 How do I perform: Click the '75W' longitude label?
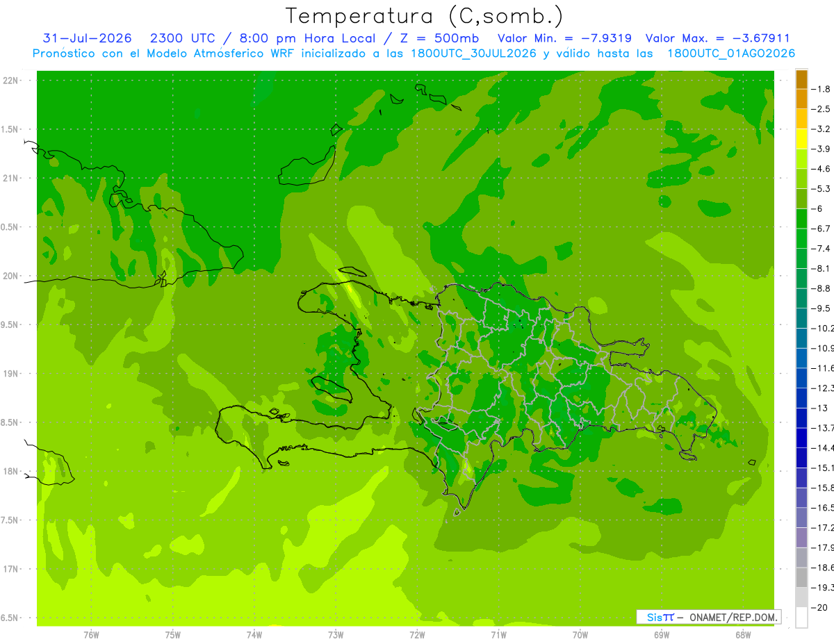173,635
